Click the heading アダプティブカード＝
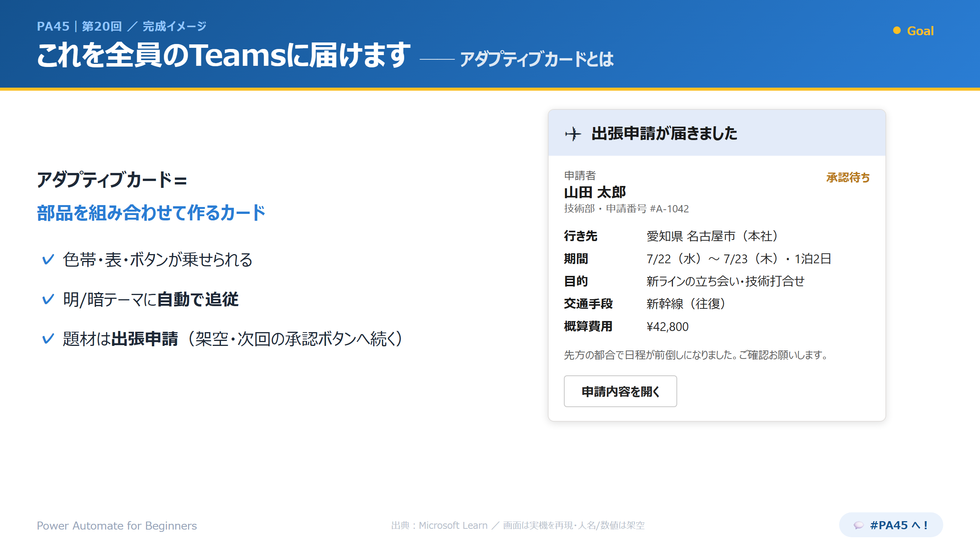The width and height of the screenshot is (980, 551). [x=112, y=179]
